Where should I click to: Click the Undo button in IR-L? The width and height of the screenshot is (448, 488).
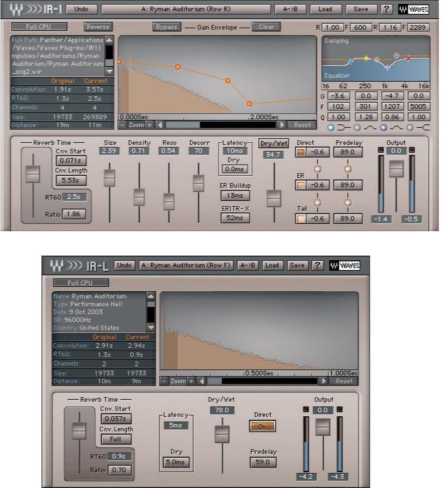click(x=125, y=265)
